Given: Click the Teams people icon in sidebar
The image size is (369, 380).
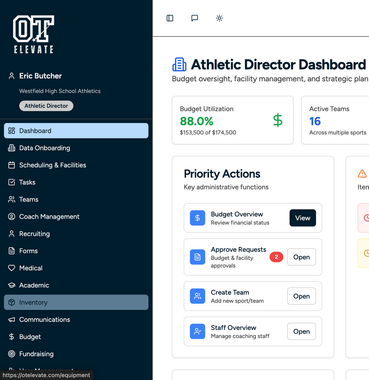Looking at the screenshot, I should point(12,199).
